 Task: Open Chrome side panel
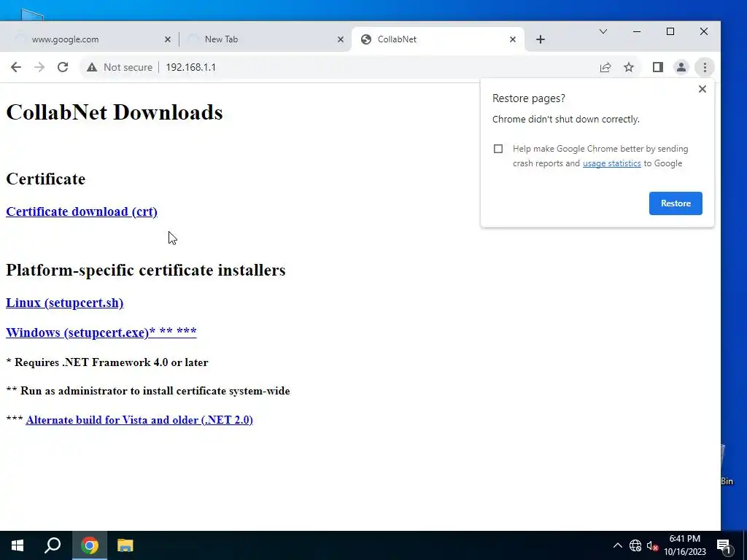pos(658,67)
